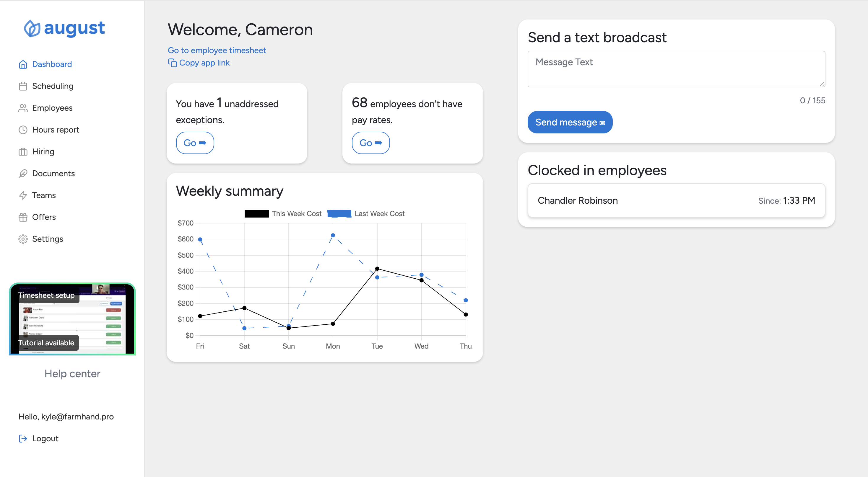Click the Dashboard home icon
Viewport: 868px width, 477px height.
[23, 64]
